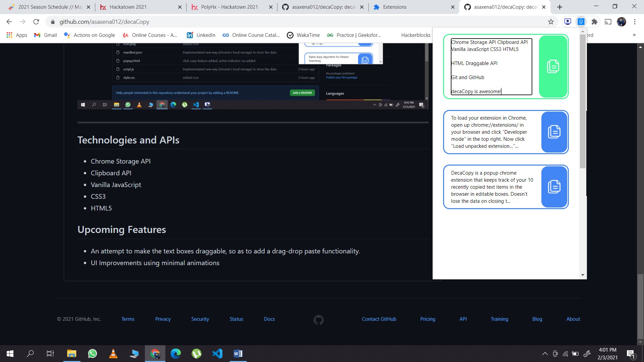Show hidden system tray icons

(x=545, y=354)
